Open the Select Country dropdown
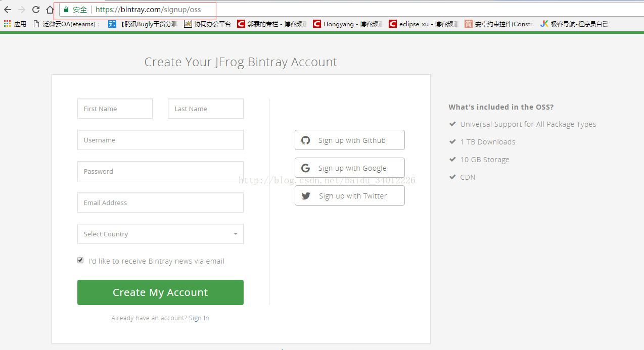644x350 pixels. click(160, 234)
